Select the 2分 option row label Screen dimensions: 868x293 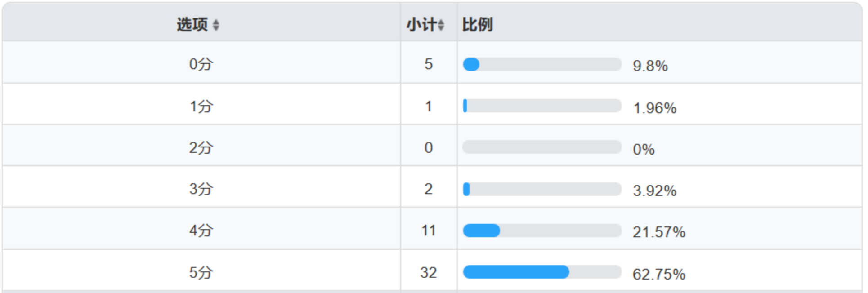(x=201, y=148)
